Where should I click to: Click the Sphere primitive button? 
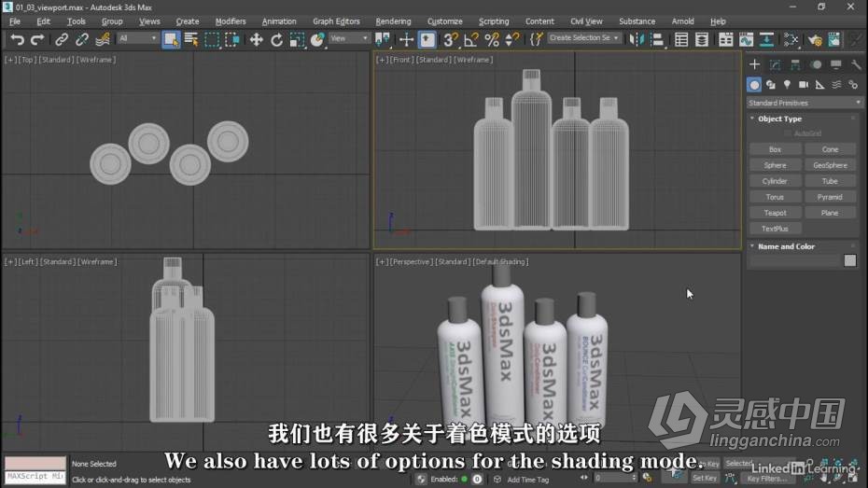click(775, 165)
